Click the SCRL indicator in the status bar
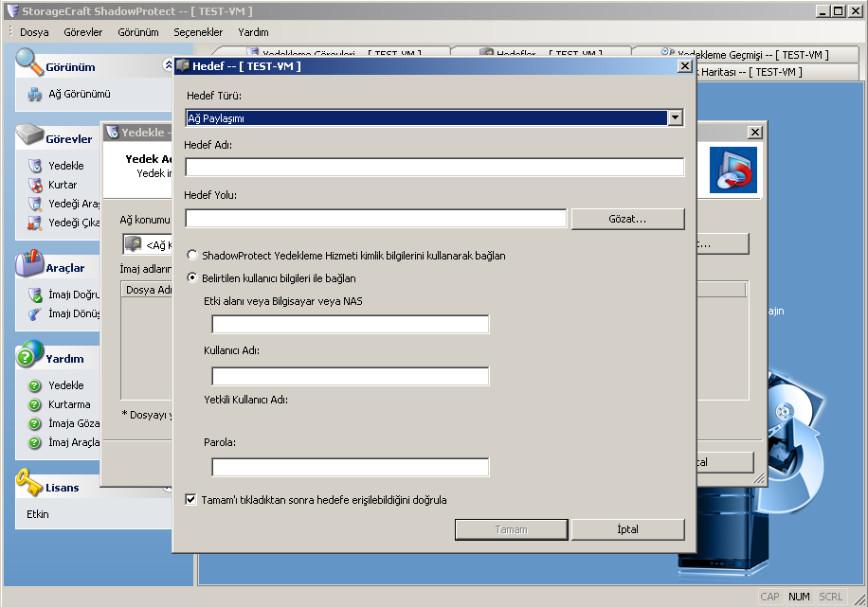Screen dimensions: 868x607 pos(830,597)
